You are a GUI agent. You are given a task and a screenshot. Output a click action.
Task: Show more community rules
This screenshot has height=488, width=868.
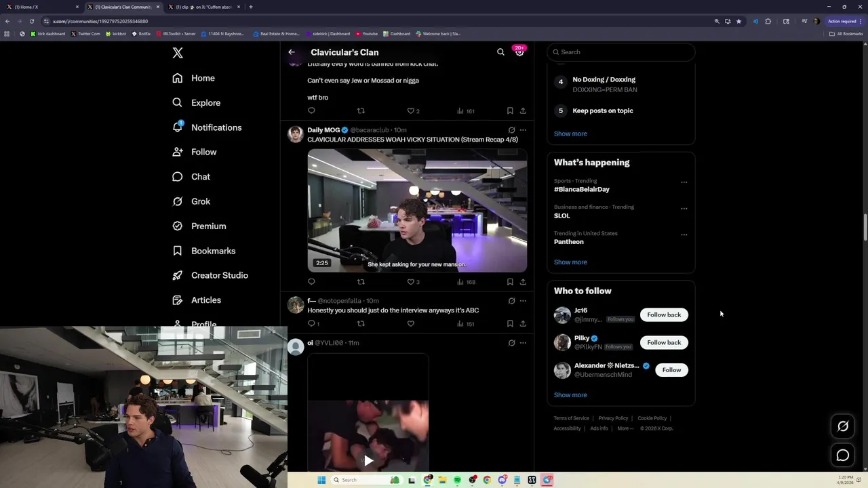pyautogui.click(x=570, y=134)
